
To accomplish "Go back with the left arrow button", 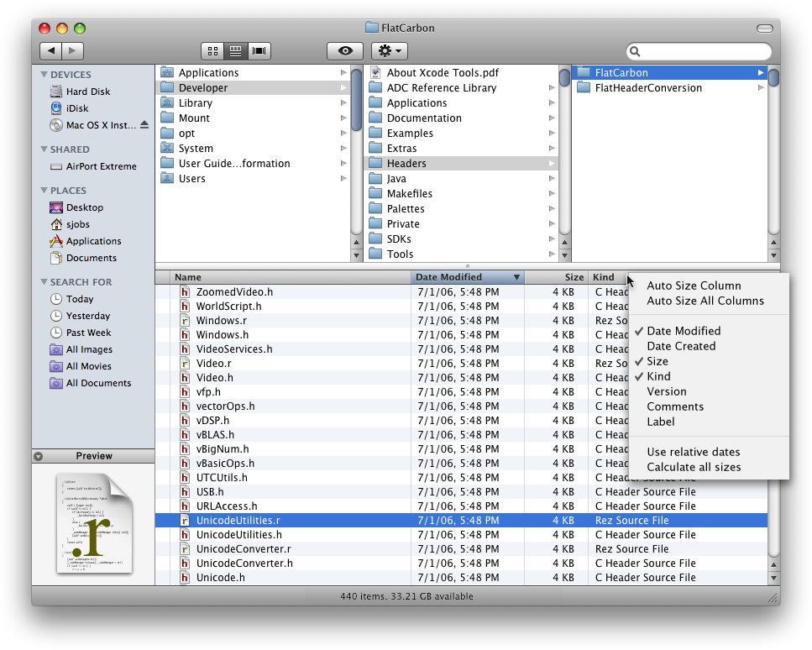I will click(50, 50).
